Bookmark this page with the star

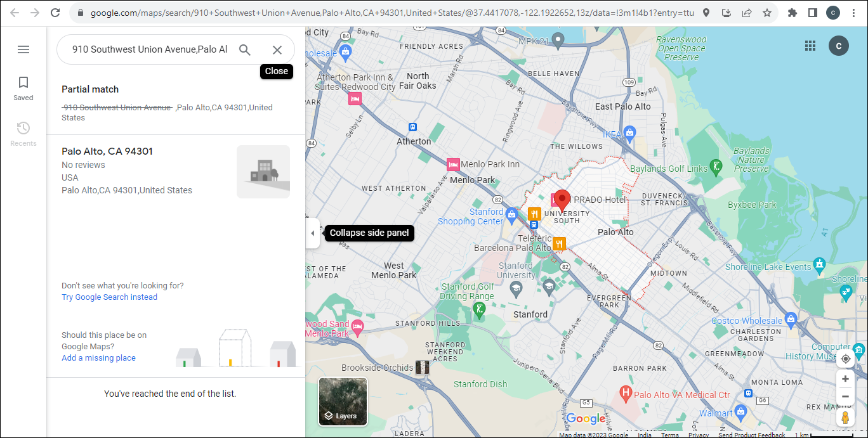(767, 13)
